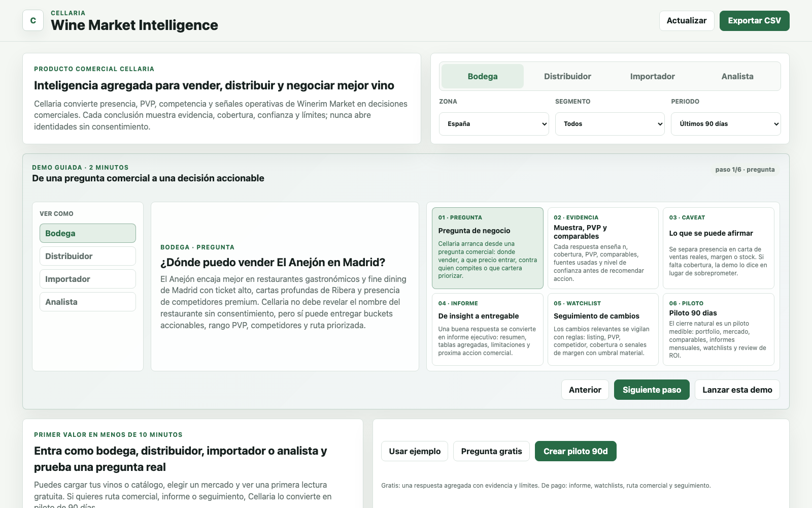Select the 03 Caveat step card

coord(719,248)
